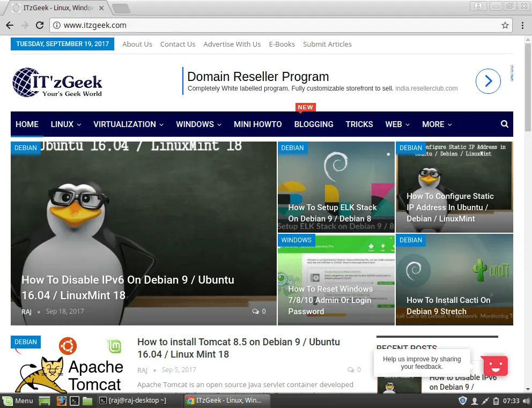Expand the LINUX menu dropdown
The height and width of the screenshot is (408, 532).
click(x=66, y=124)
